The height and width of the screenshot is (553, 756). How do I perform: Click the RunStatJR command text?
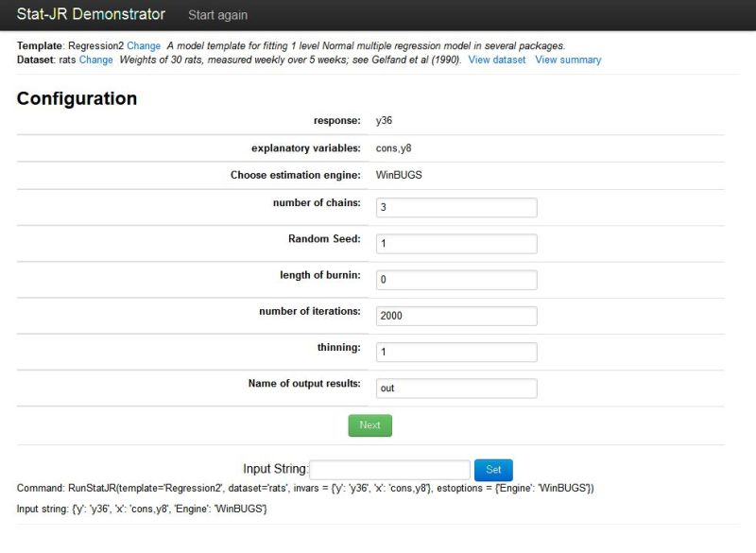click(305, 488)
